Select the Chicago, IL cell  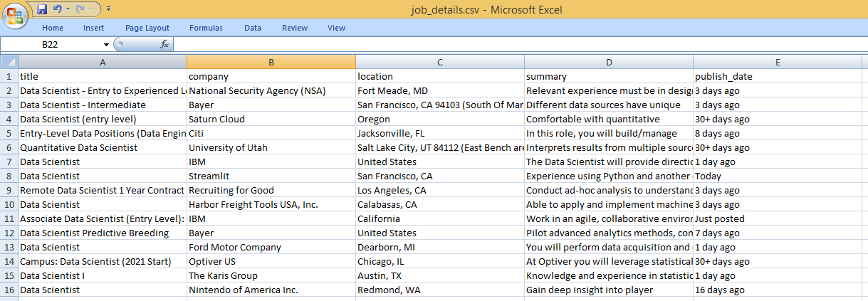439,261
